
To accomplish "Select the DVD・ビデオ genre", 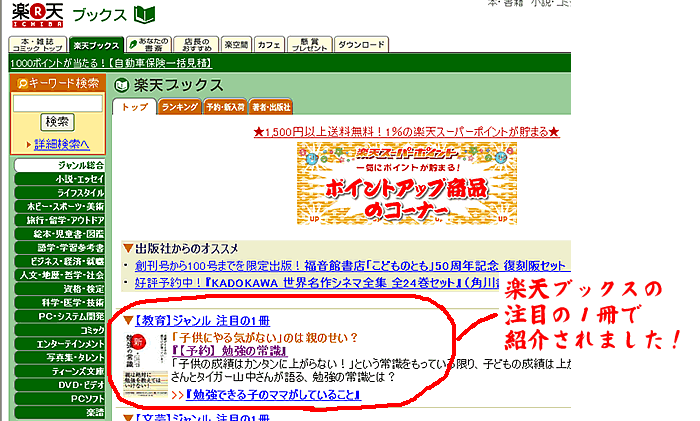I will tap(60, 385).
